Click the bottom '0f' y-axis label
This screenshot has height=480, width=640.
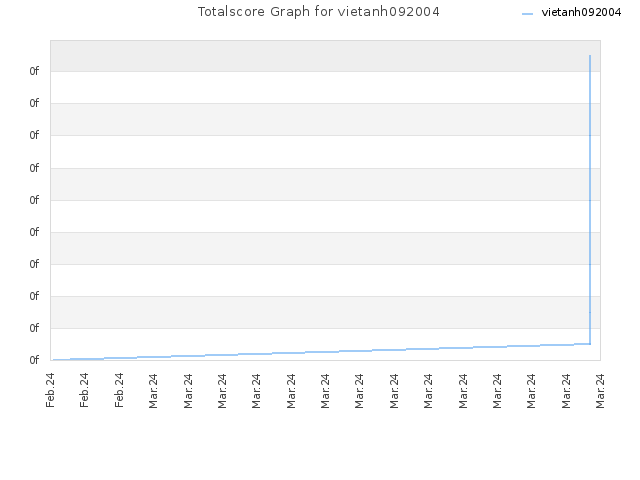point(34,360)
